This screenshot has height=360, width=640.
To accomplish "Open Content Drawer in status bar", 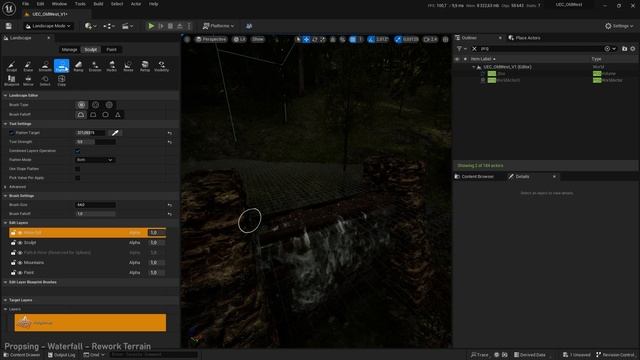I will point(22,355).
